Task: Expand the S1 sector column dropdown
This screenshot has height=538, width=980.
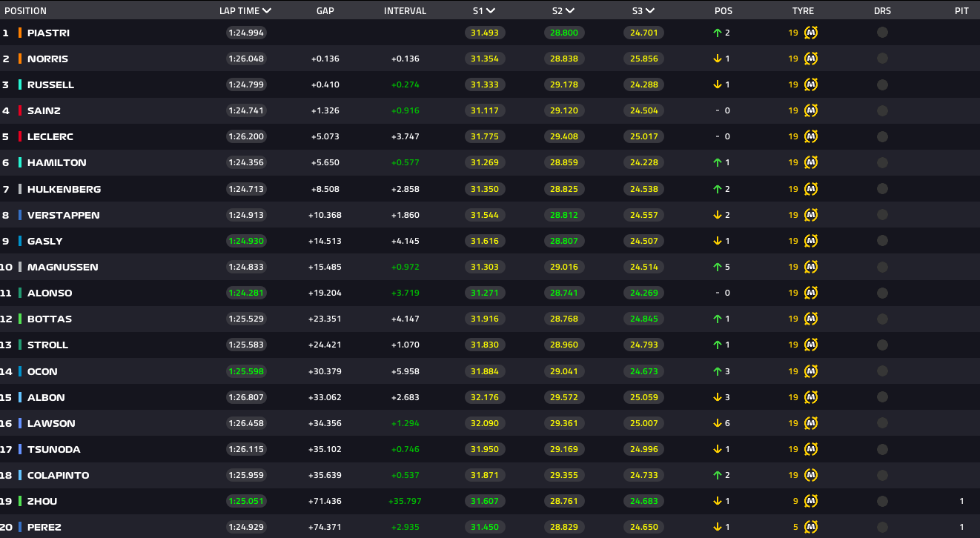Action: (491, 11)
